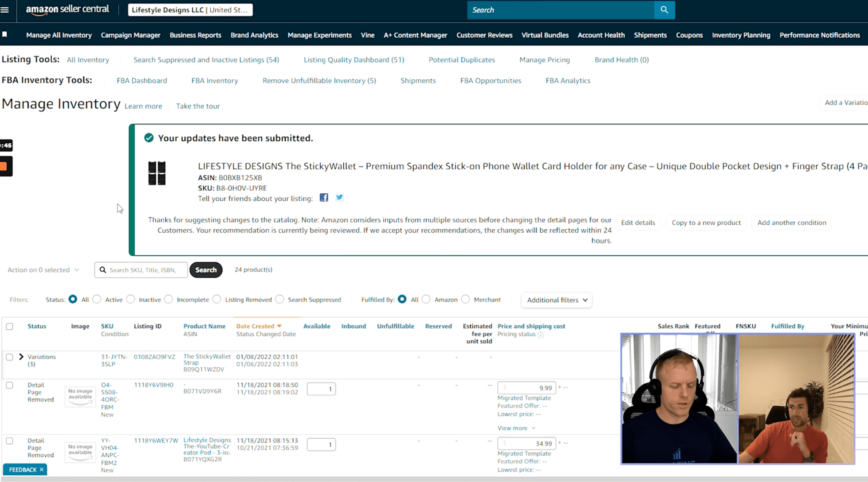Filter by Listing Removed status
Screen dimensions: 868x482
point(217,299)
